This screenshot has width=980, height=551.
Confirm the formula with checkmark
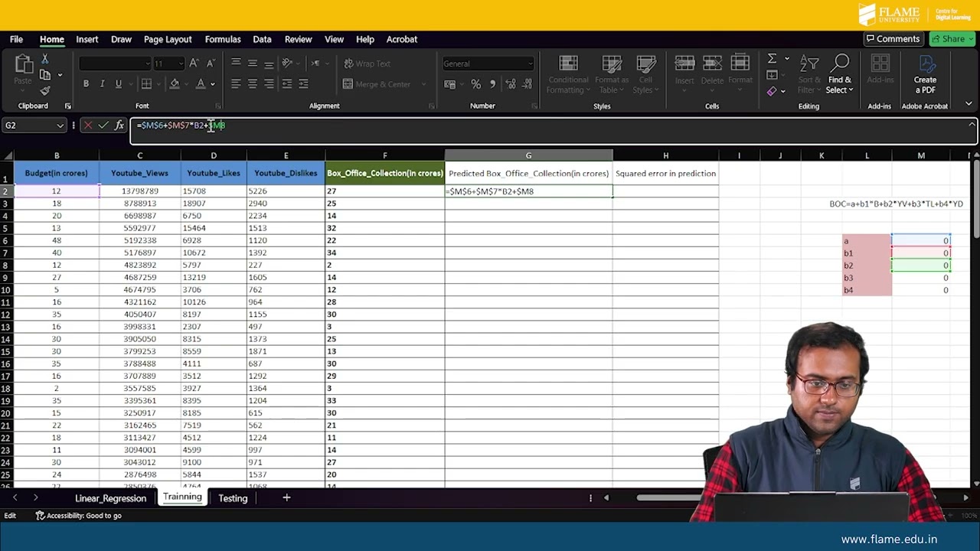coord(103,126)
